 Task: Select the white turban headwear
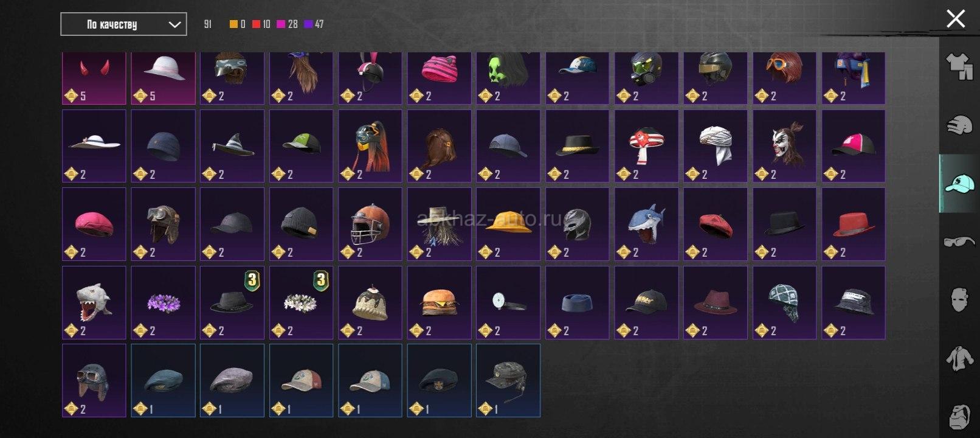716,146
